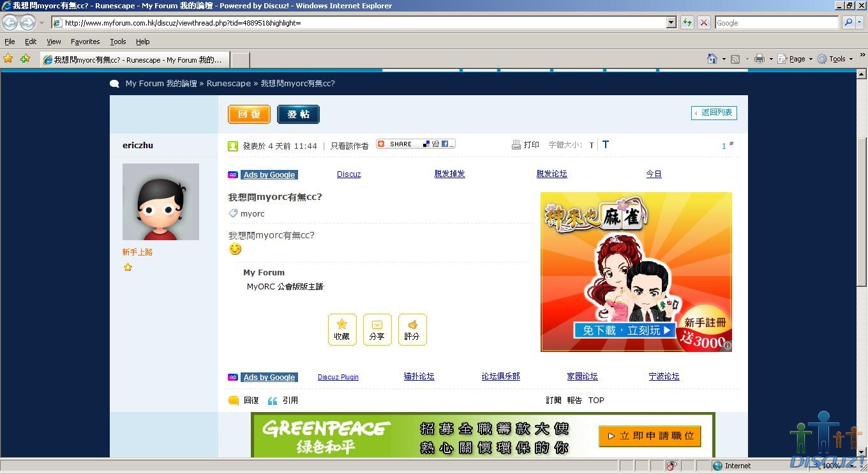Select the small T font size
The image size is (868, 474).
click(x=591, y=146)
